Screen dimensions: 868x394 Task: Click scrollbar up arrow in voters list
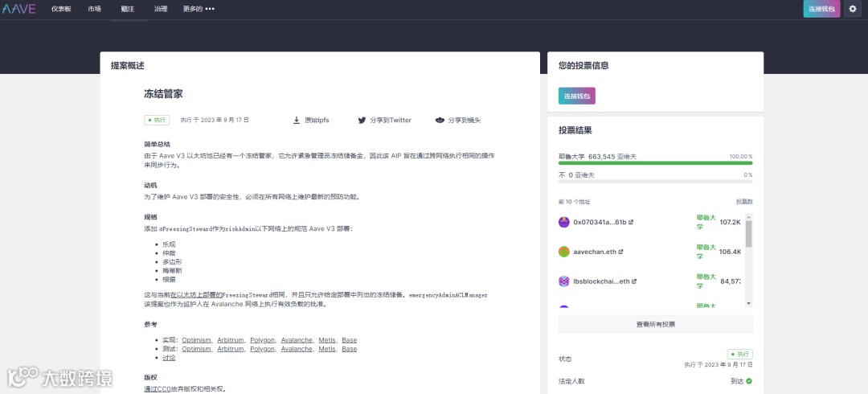pyautogui.click(x=748, y=216)
